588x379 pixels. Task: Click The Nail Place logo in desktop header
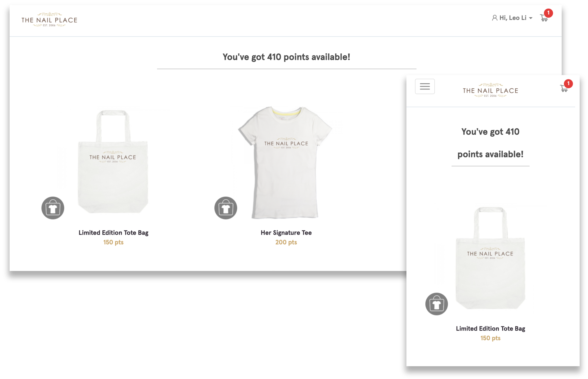point(49,20)
